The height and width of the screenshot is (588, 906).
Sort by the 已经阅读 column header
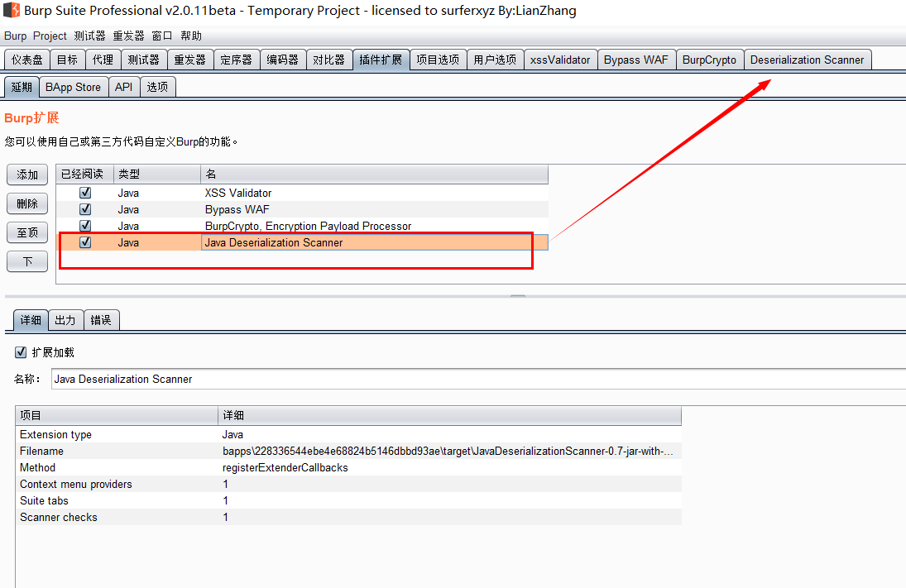click(85, 174)
